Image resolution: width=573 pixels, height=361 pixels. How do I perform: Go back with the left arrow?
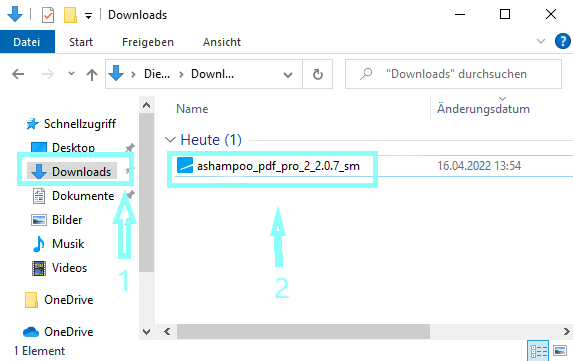[18, 74]
